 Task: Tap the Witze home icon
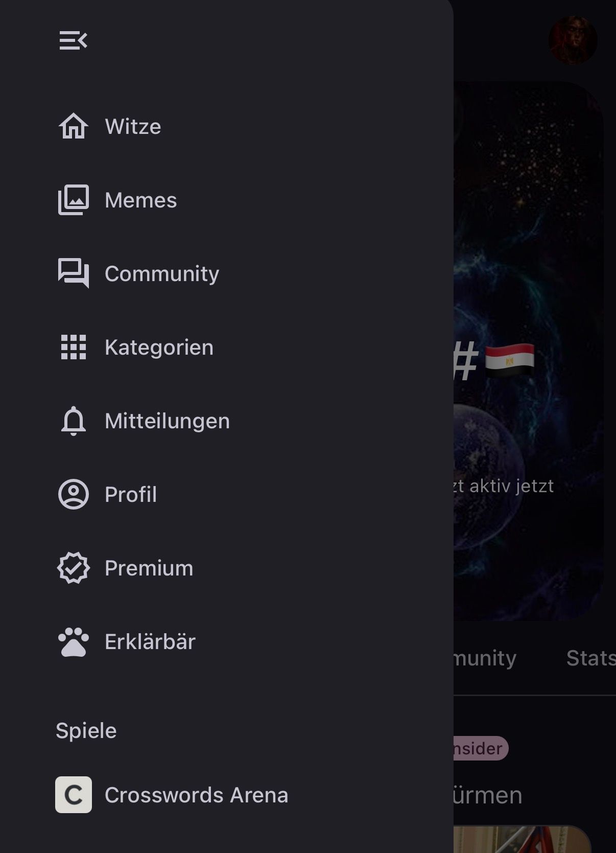point(73,126)
